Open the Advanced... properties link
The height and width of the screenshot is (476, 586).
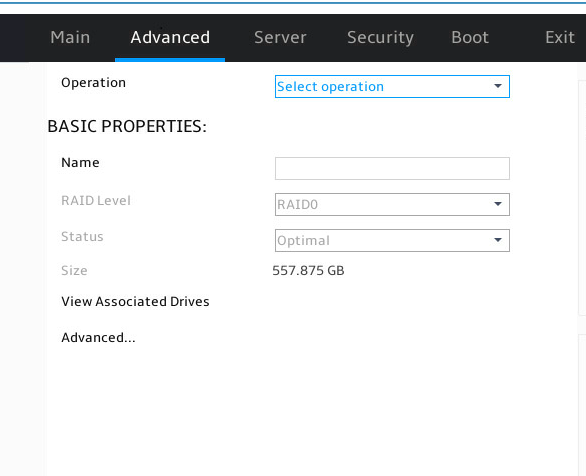(98, 337)
